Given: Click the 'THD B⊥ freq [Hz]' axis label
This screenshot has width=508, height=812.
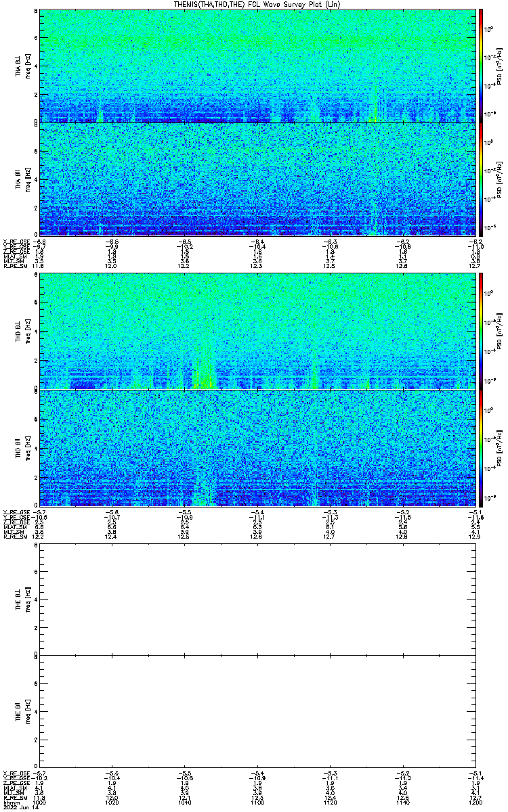Looking at the screenshot, I should click(x=22, y=332).
